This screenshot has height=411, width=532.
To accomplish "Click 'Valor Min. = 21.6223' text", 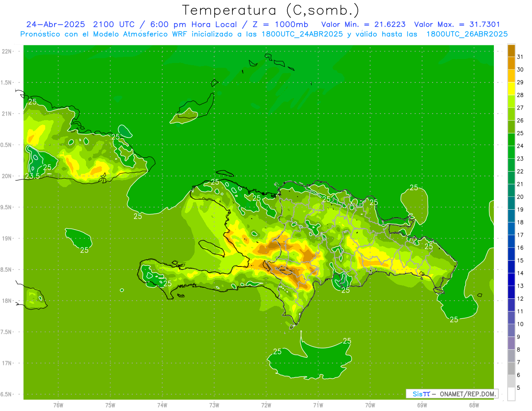I will click(x=363, y=24).
